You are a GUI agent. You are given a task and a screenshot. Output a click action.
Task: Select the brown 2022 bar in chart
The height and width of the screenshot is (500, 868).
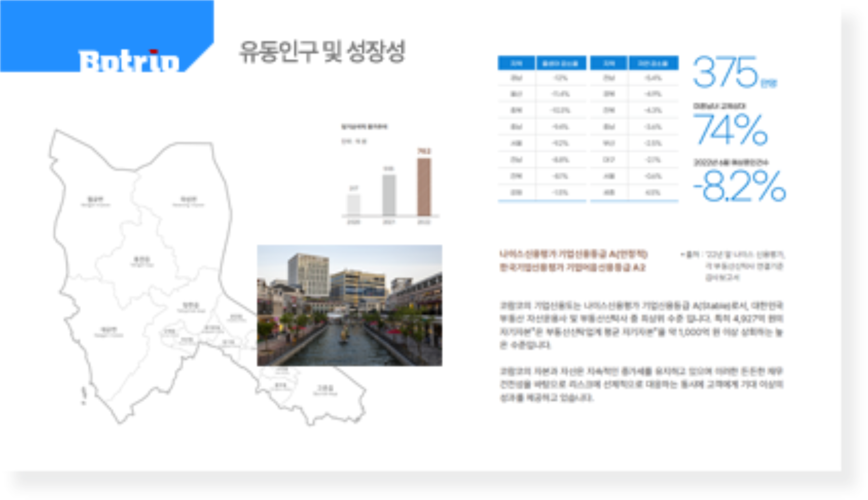pyautogui.click(x=424, y=187)
